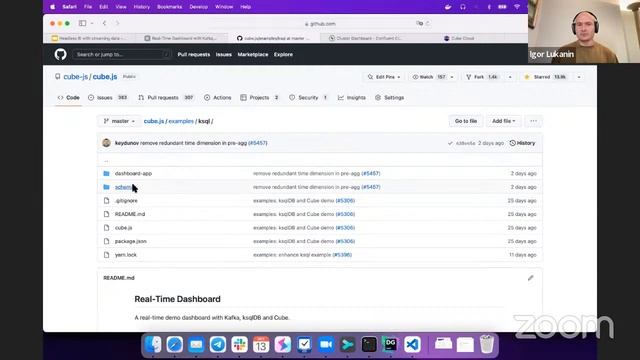Open the master branch dropdown
Viewport: 640px width, 360px height.
119,121
